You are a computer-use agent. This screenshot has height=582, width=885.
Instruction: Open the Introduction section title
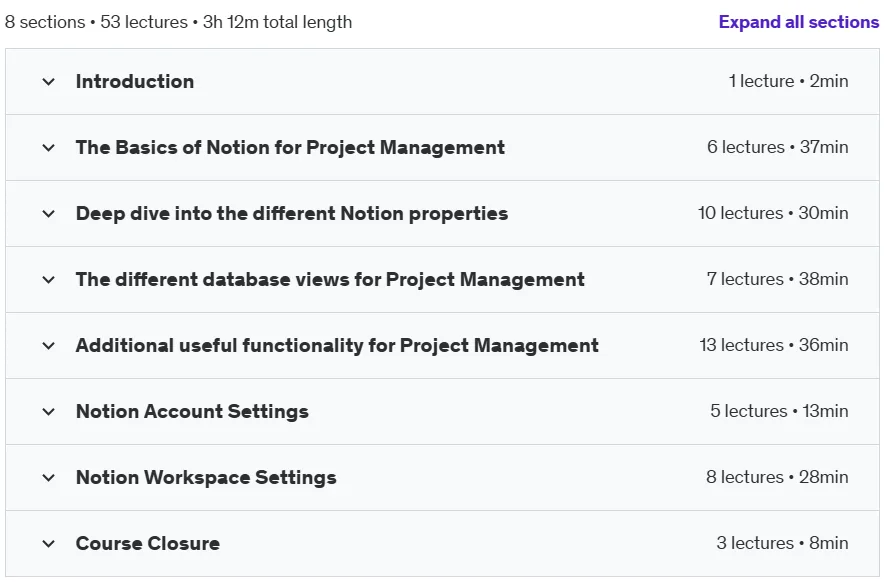pyautogui.click(x=135, y=81)
